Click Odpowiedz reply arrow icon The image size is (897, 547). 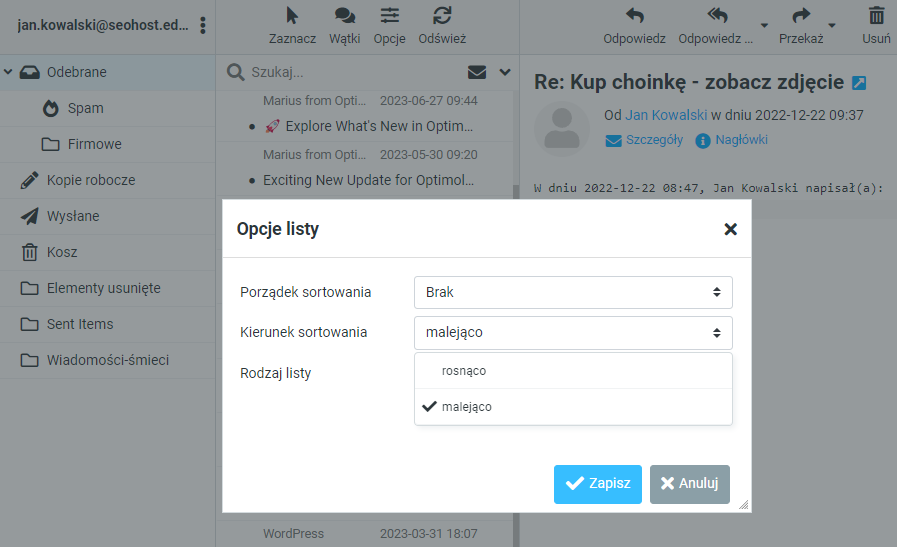coord(634,16)
